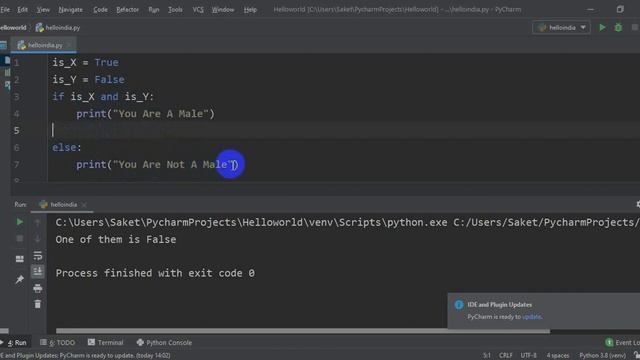The width and height of the screenshot is (640, 360).
Task: Click the status bar update notification message
Action: [x=85, y=356]
